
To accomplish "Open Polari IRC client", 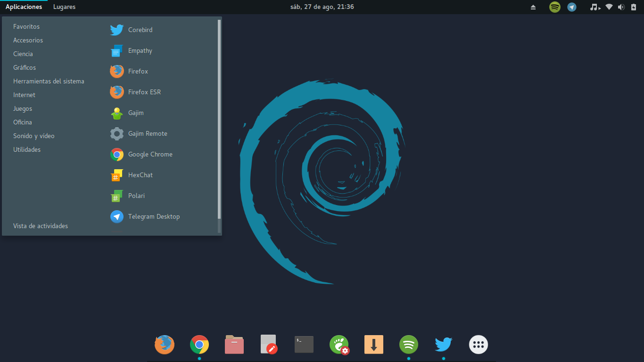I will point(136,196).
